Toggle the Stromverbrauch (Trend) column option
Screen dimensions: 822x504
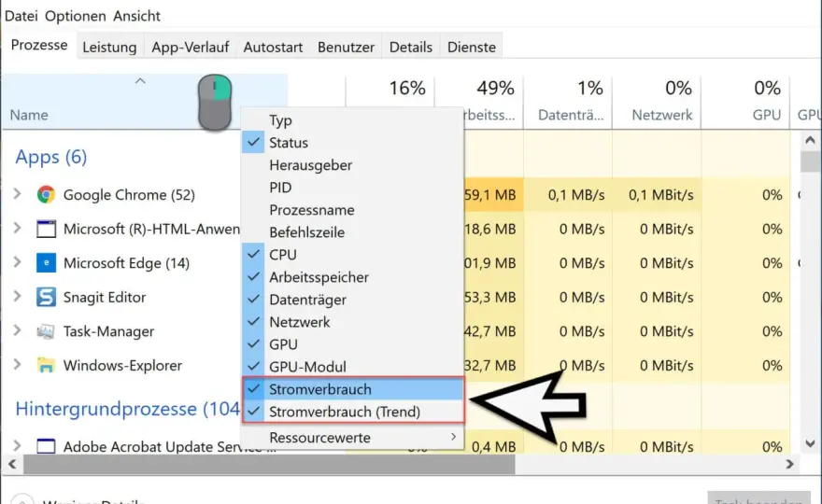coord(352,412)
